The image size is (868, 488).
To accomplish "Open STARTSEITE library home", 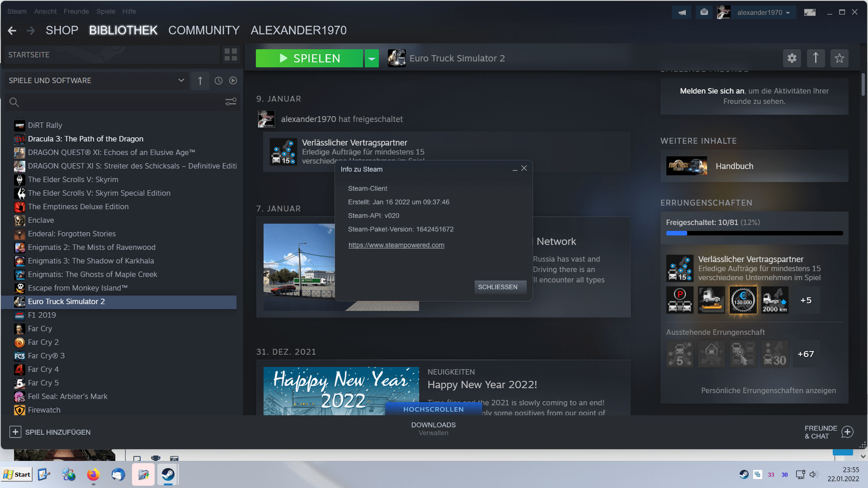I will pos(112,55).
